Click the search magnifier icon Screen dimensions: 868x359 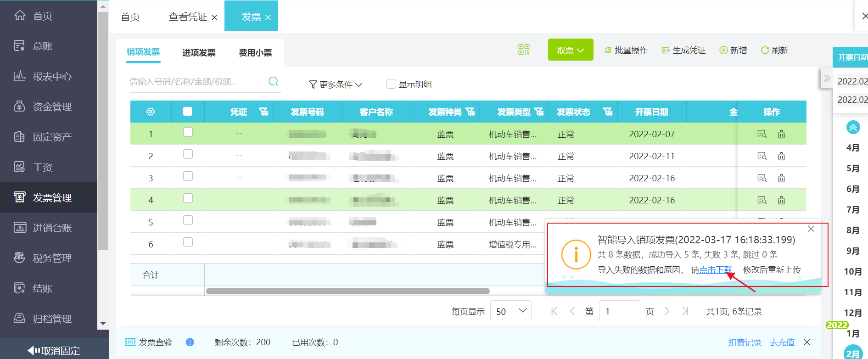coord(273,82)
